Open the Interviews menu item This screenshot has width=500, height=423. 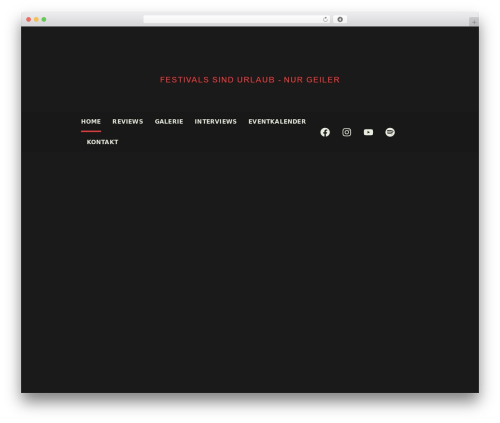coord(216,122)
